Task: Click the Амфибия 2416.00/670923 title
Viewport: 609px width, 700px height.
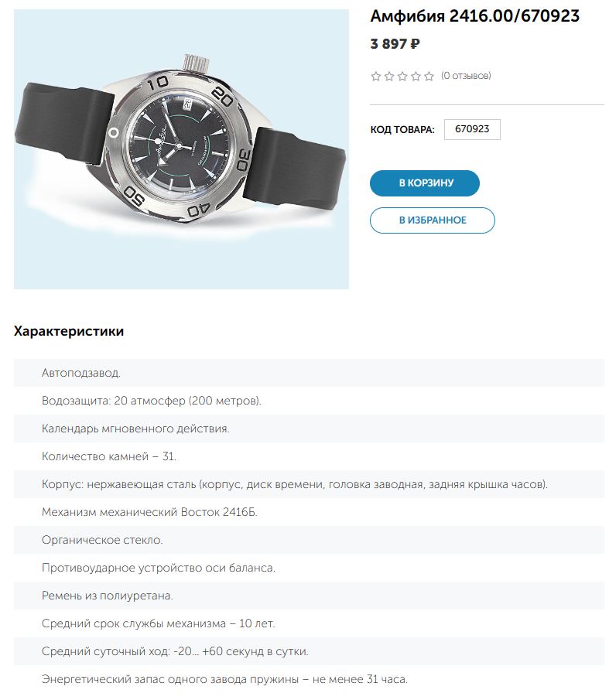Action: pos(475,16)
